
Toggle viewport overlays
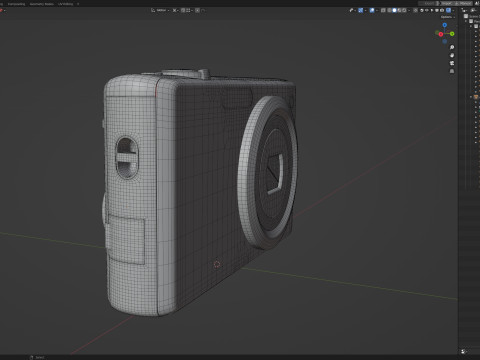[372, 10]
